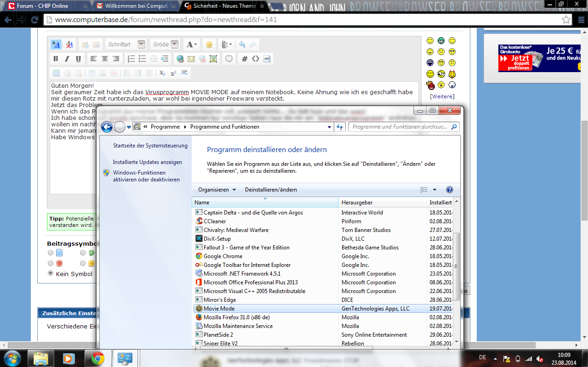Insert the red crowned devil smiley
The height and width of the screenshot is (367, 588).
(x=430, y=85)
